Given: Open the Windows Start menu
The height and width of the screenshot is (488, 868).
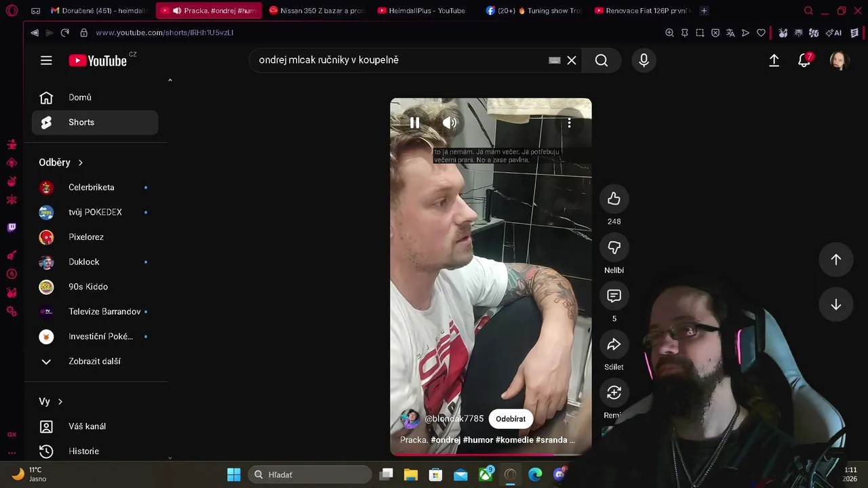Looking at the screenshot, I should 234,474.
